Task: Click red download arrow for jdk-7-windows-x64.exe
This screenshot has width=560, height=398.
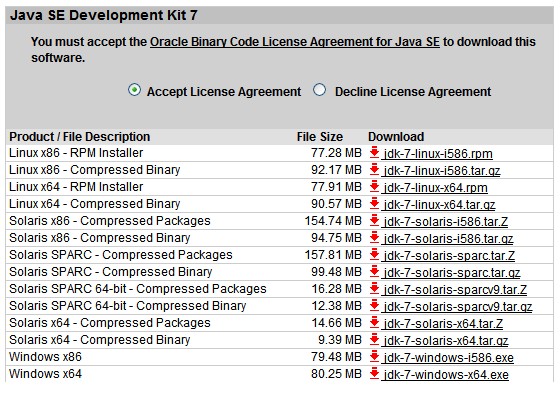Action: coord(374,373)
